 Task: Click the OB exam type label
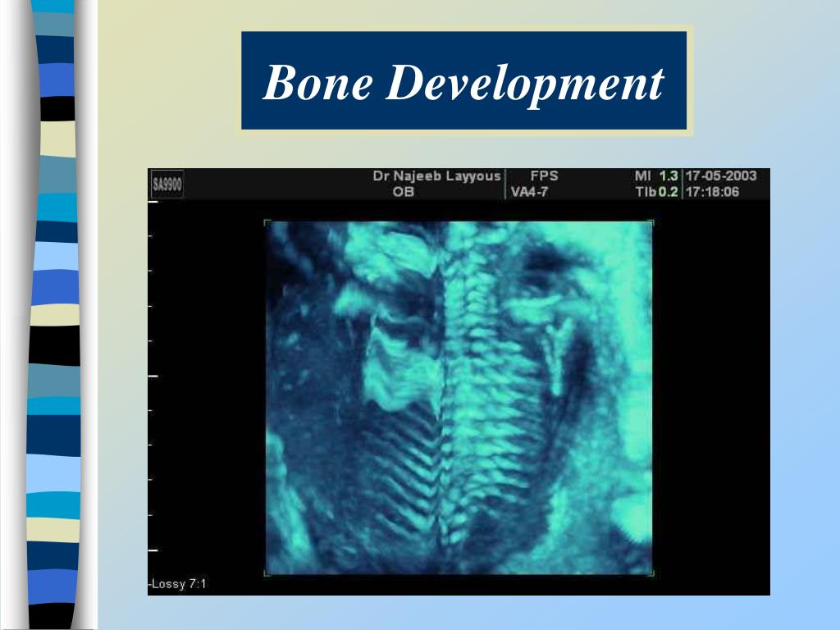pos(404,192)
